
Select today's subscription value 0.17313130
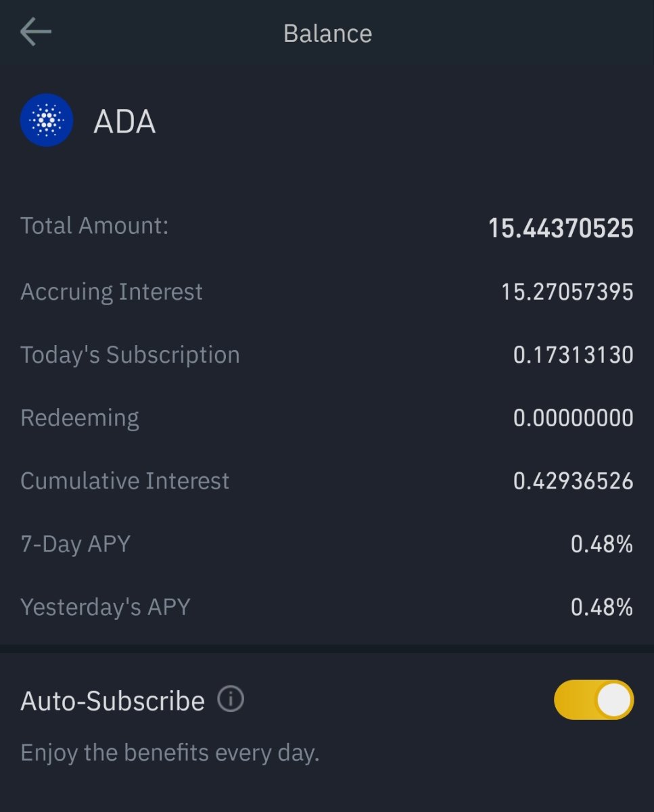coord(573,355)
